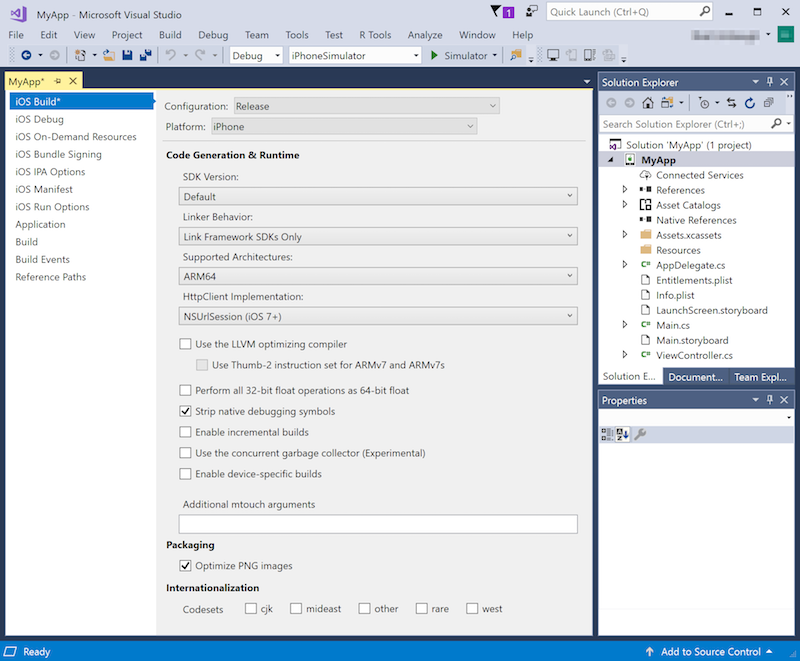The height and width of the screenshot is (661, 800).
Task: Click Sync with Active Document icon
Action: 731,103
